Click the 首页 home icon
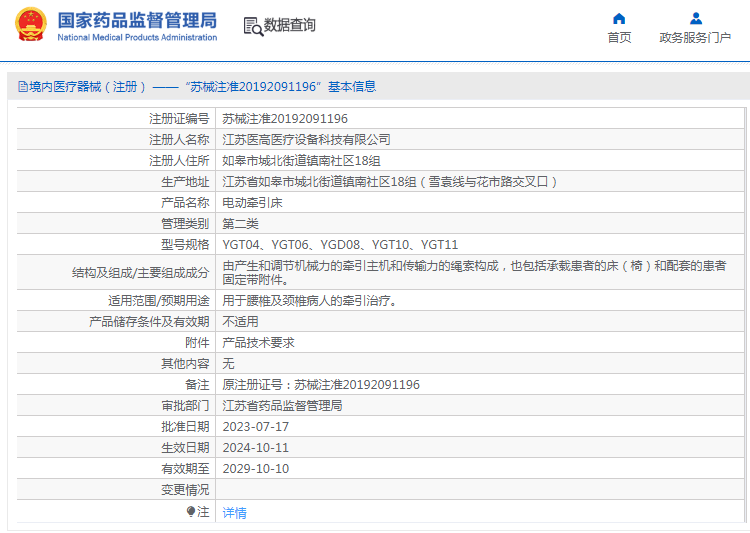 (x=619, y=19)
